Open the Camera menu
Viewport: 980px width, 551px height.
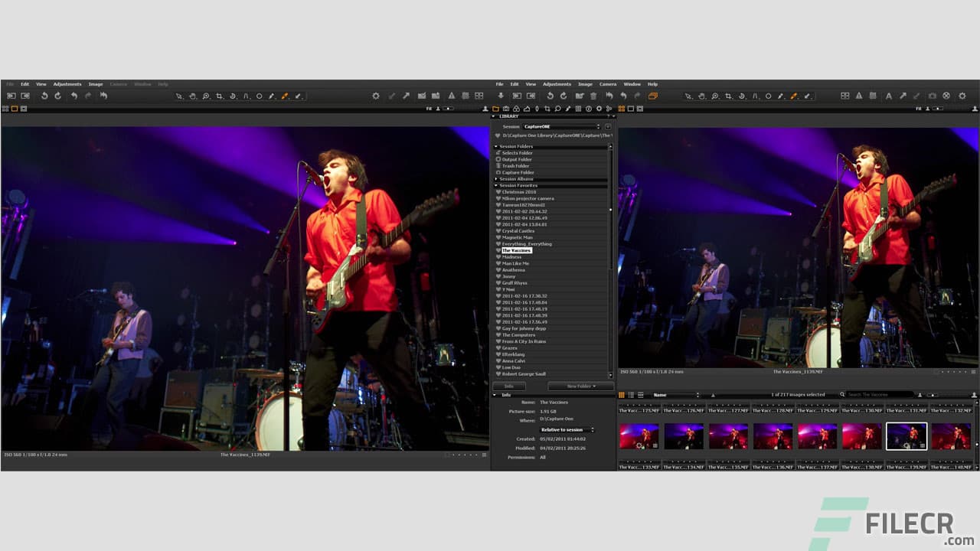click(608, 84)
